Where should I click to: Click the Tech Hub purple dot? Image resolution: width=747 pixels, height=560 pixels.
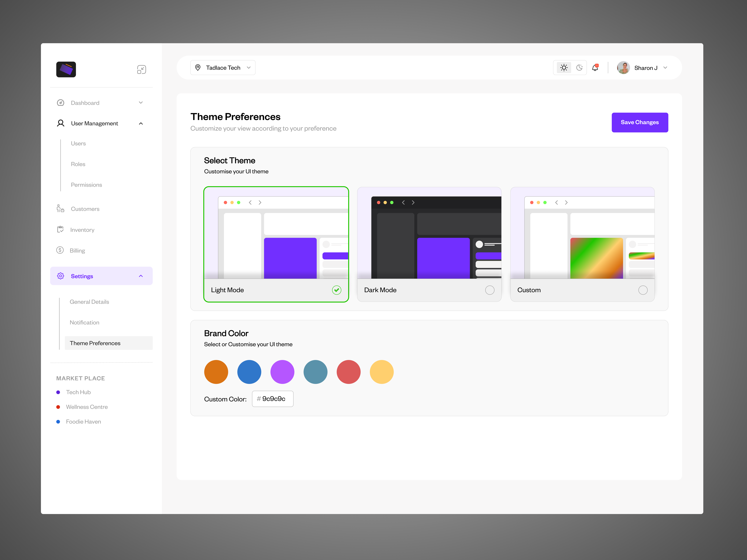[x=58, y=392]
